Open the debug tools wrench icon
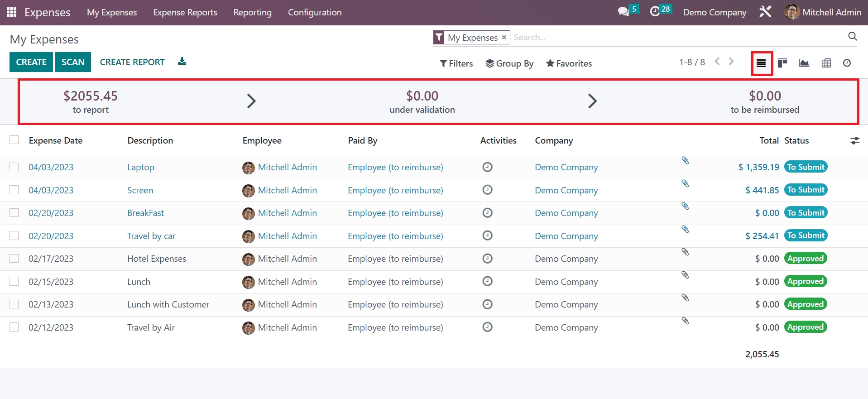This screenshot has height=399, width=868. pos(765,12)
